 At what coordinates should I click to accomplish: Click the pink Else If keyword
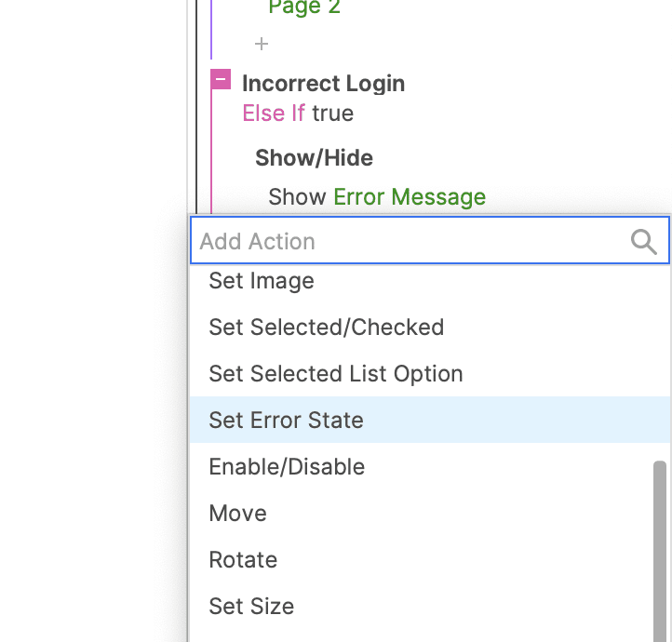pyautogui.click(x=275, y=114)
